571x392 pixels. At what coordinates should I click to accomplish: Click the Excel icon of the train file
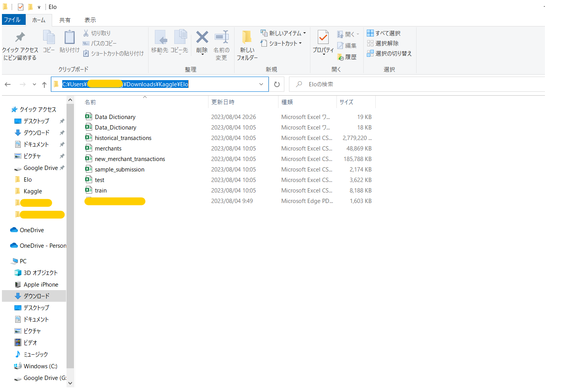89,190
